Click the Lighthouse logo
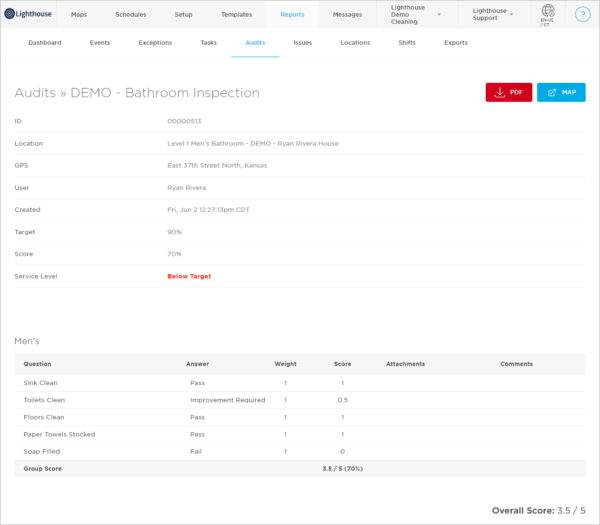 pos(28,14)
